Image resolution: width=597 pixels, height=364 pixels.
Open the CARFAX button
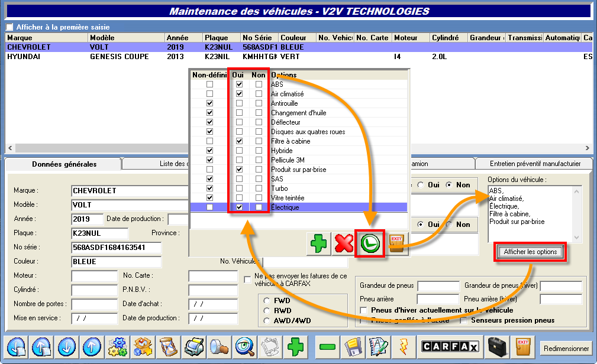[450, 346]
